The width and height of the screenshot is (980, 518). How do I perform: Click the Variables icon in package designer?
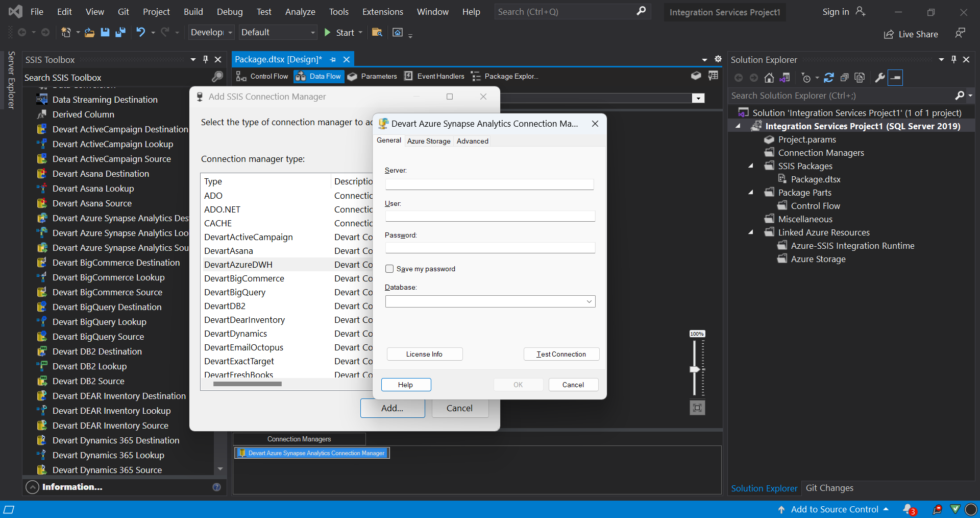pos(696,76)
